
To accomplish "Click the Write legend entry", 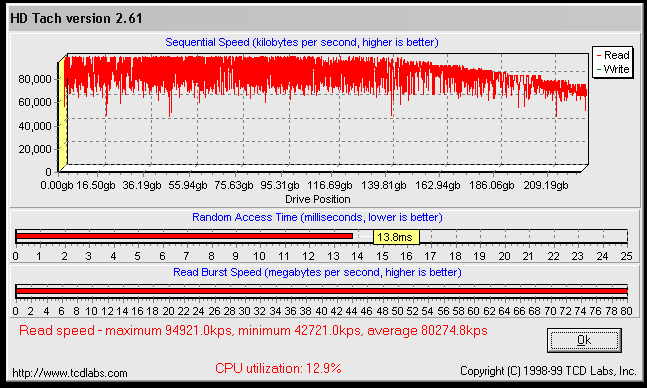I will pyautogui.click(x=613, y=69).
